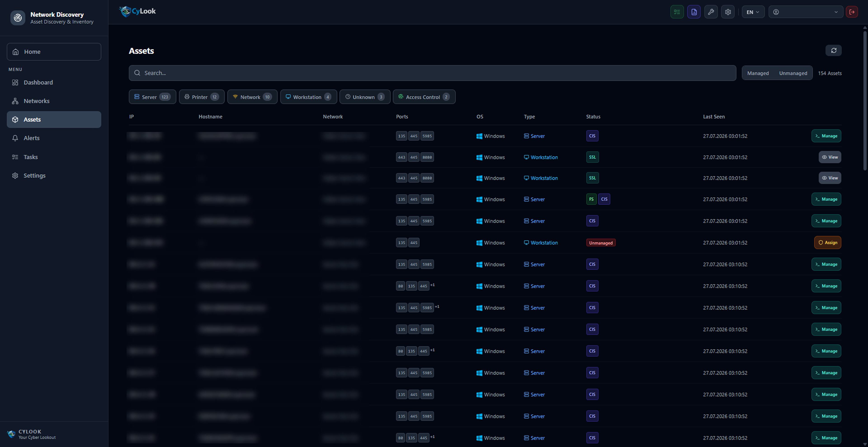Click the vertical page scrollbar
Image resolution: width=868 pixels, height=447 pixels.
(x=865, y=101)
